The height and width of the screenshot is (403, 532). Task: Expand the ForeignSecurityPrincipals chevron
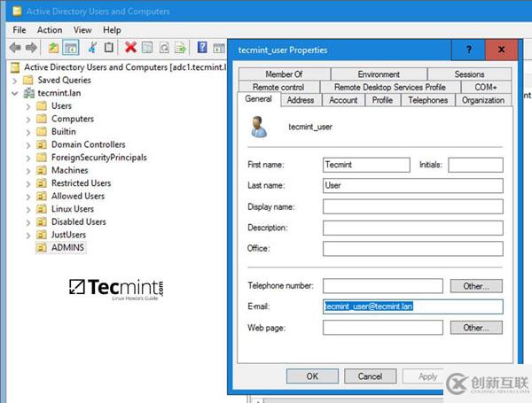(x=28, y=158)
